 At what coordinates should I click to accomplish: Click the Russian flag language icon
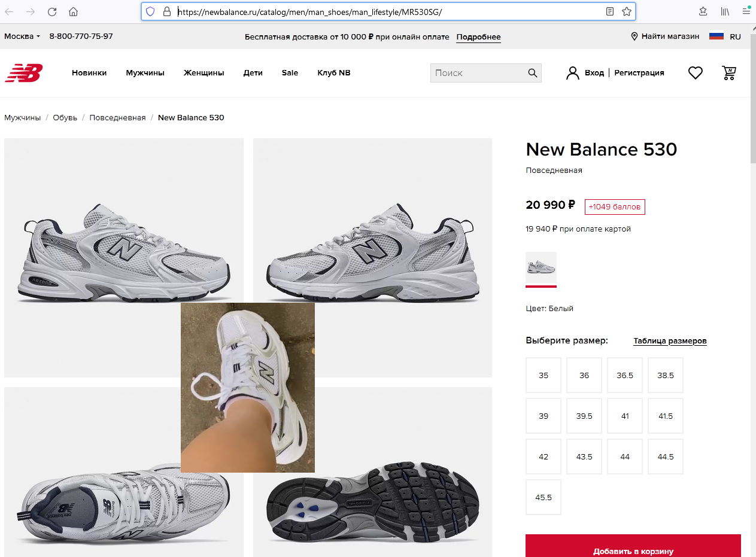click(716, 36)
